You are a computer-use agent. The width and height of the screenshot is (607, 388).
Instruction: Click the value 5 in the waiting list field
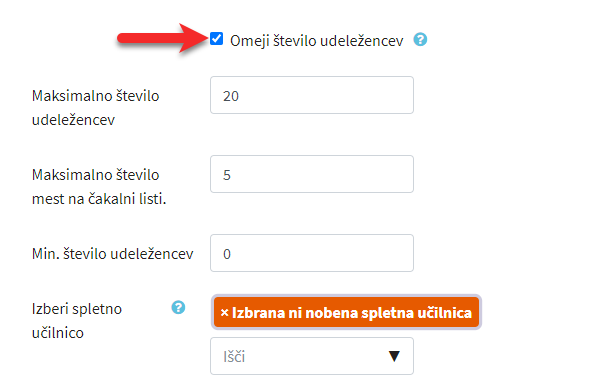(227, 175)
